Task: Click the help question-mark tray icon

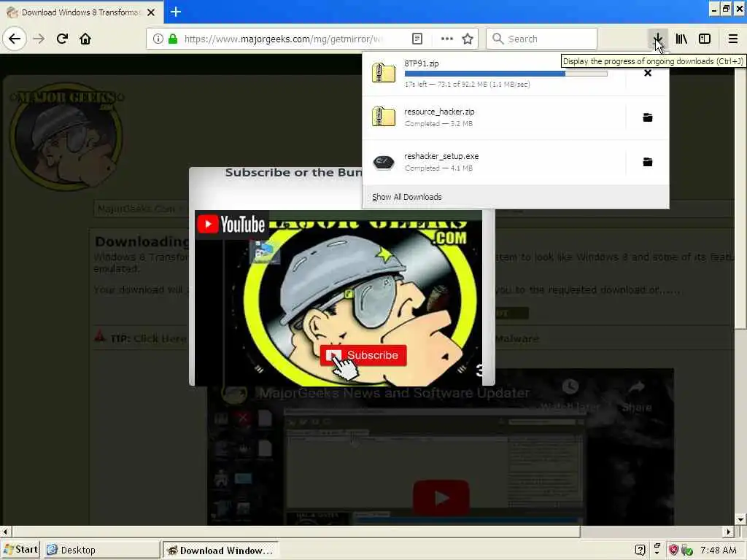Action: coord(640,550)
